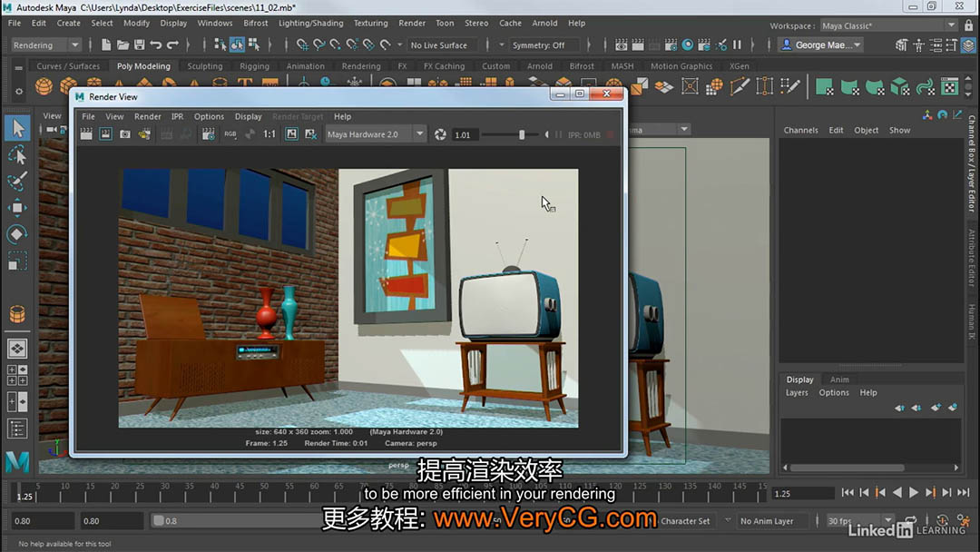Open the George Mae account dropdown
Image resolution: width=980 pixels, height=552 pixels.
pyautogui.click(x=820, y=45)
